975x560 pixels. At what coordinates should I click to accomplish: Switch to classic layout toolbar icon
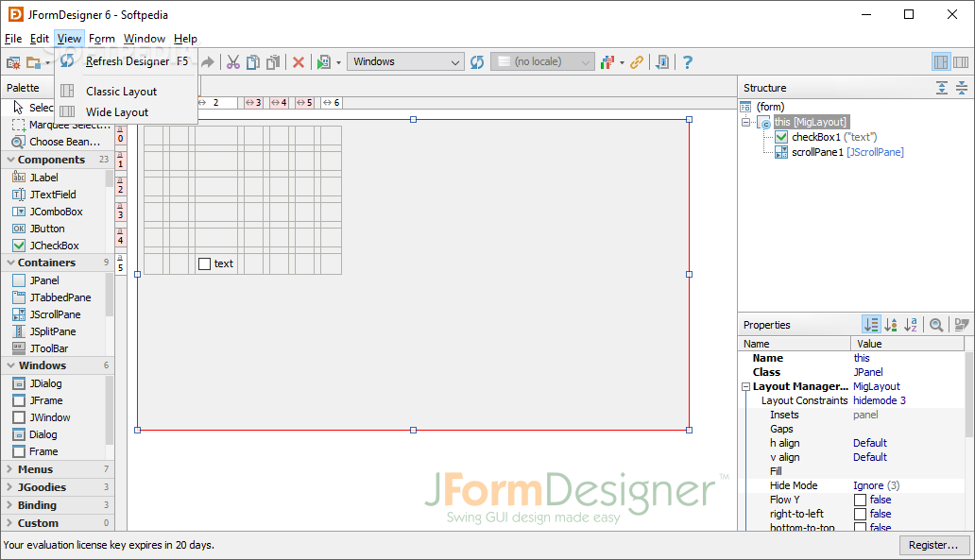click(x=941, y=62)
